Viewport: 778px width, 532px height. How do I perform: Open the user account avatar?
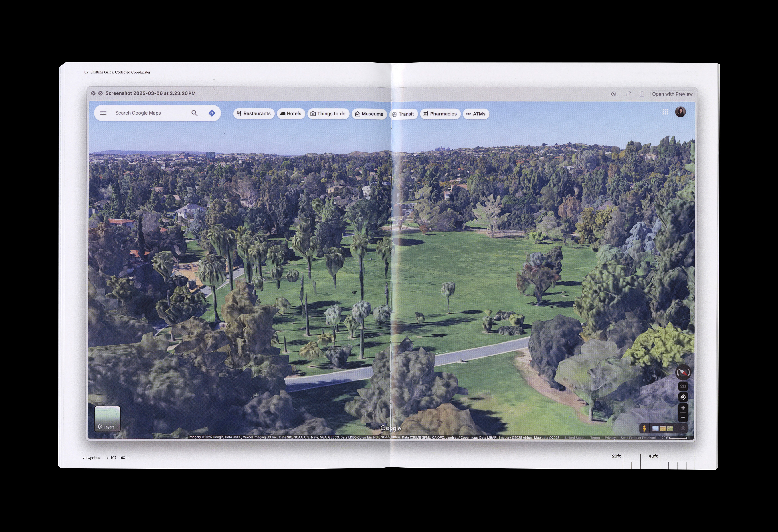pos(680,112)
